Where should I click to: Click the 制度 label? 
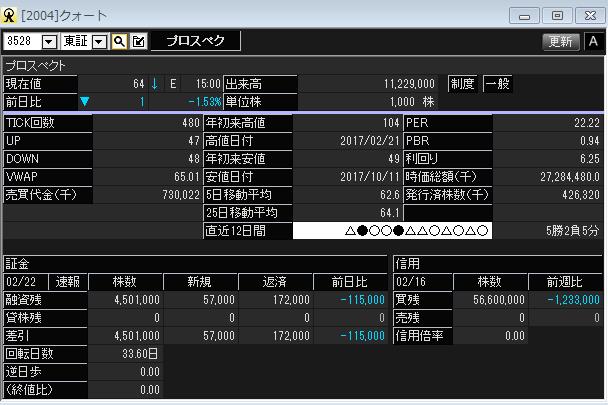coord(463,84)
